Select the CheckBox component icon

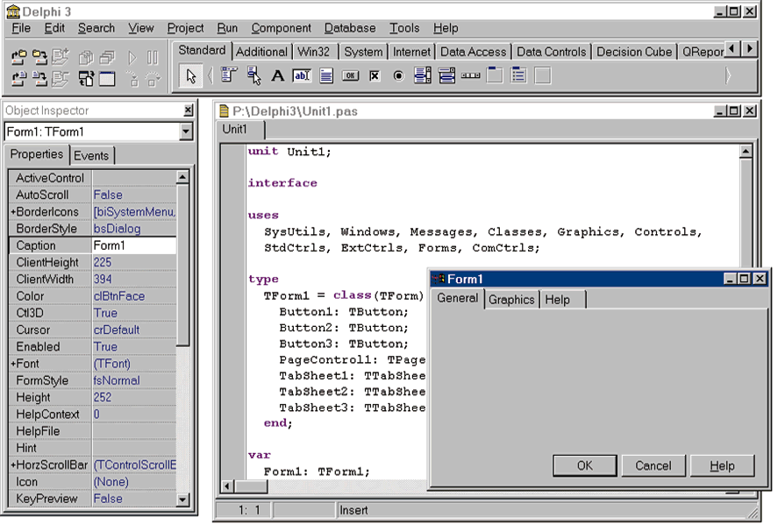coord(375,76)
